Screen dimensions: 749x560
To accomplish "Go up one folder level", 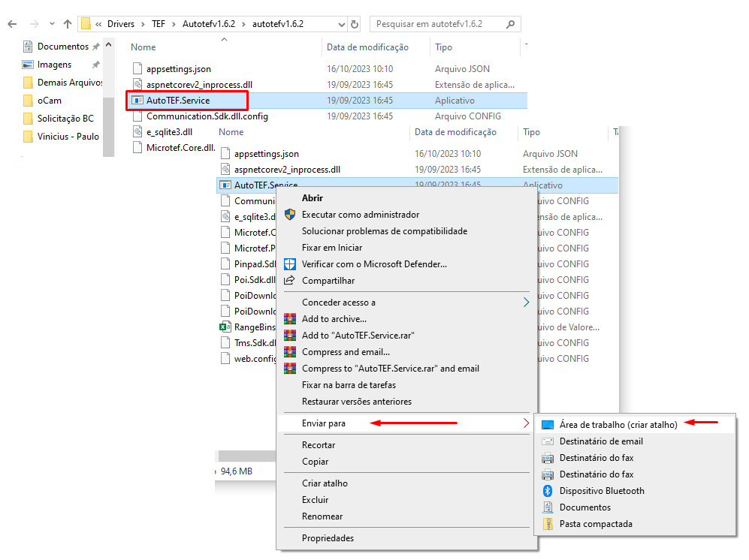I will coord(68,24).
